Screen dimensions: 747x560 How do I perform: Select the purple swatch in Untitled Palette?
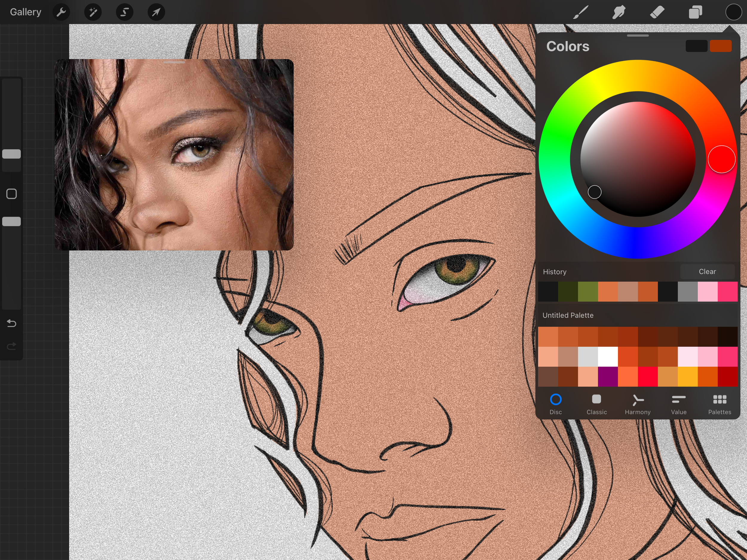tap(607, 376)
